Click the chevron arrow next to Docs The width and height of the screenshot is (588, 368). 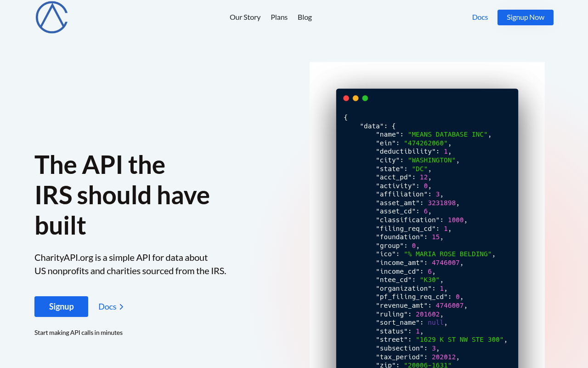(x=121, y=307)
